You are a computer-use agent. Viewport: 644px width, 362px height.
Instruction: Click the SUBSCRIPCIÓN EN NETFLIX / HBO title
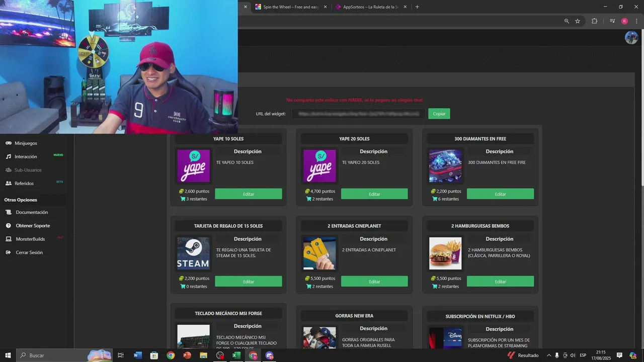click(480, 316)
